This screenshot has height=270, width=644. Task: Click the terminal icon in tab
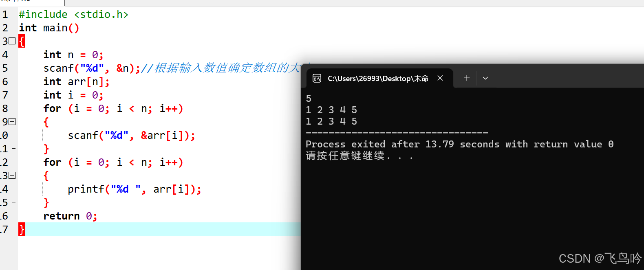click(317, 78)
